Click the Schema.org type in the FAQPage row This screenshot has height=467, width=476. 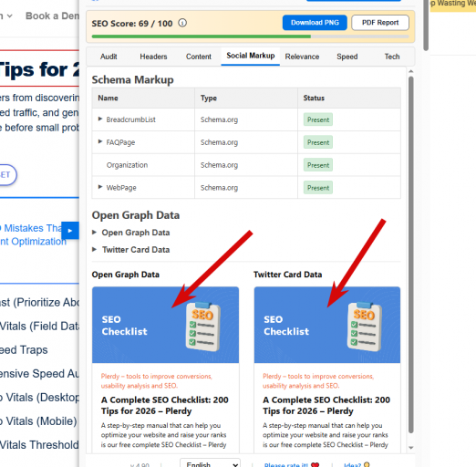coord(219,142)
